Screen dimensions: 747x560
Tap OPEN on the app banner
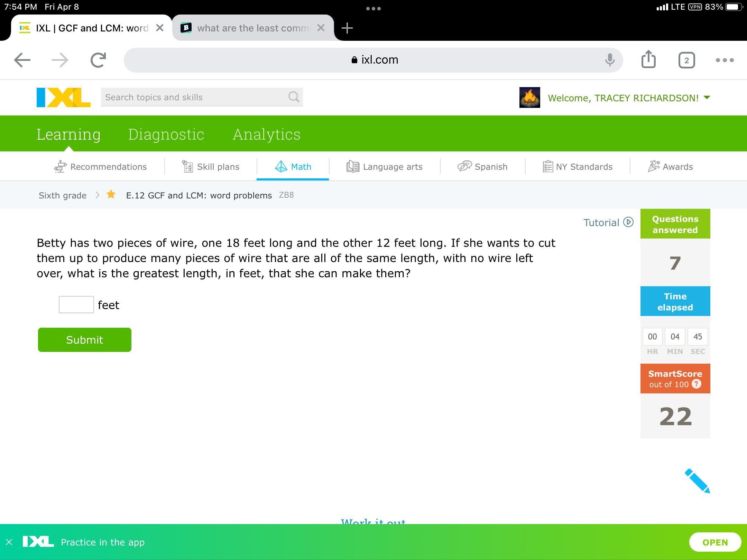pos(715,542)
